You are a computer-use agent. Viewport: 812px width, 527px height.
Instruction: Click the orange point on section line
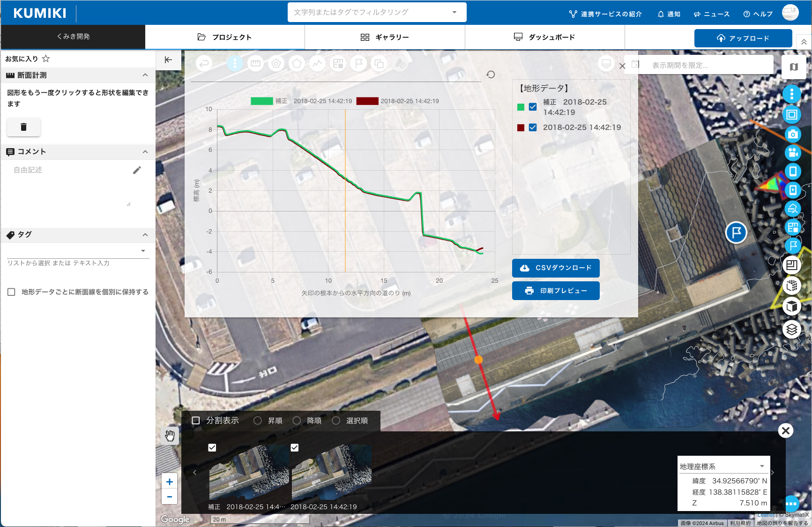[x=478, y=360]
